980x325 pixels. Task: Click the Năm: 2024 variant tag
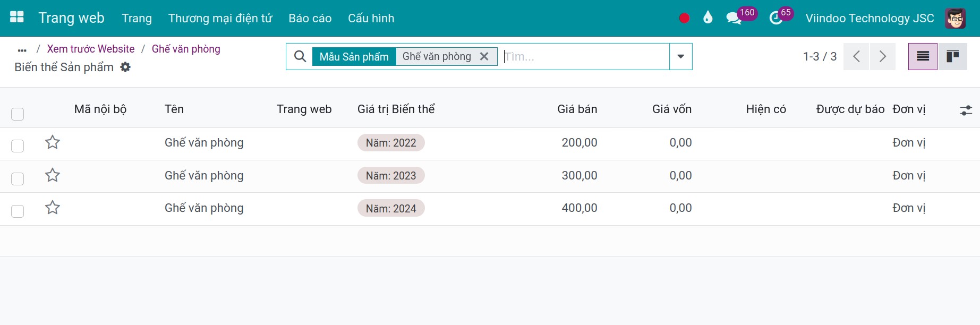tap(391, 209)
